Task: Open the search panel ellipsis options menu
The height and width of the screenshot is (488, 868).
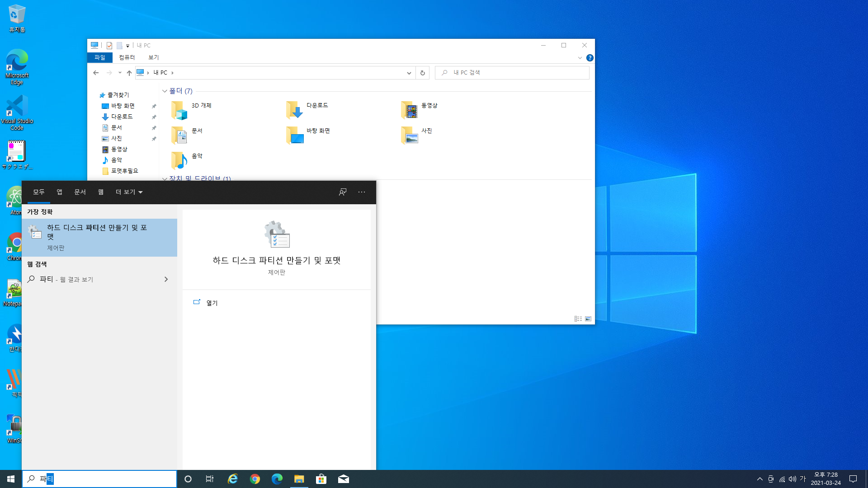Action: tap(362, 192)
